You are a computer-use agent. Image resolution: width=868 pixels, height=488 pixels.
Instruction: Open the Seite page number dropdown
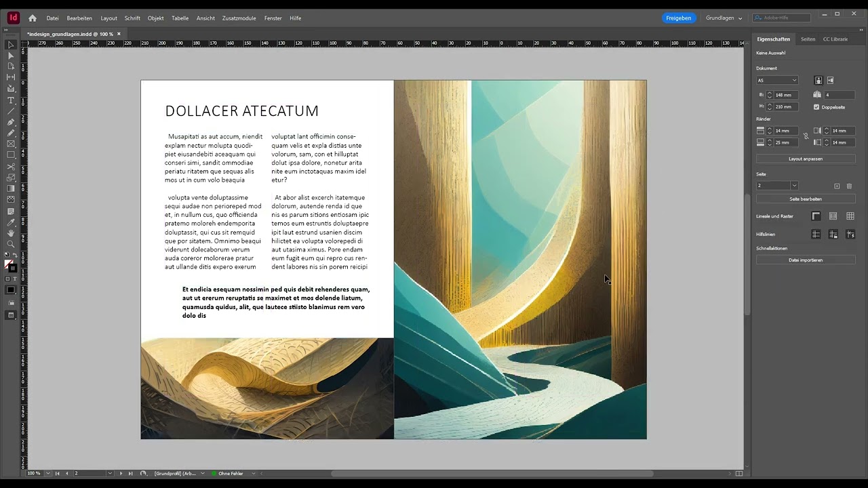[x=794, y=186]
